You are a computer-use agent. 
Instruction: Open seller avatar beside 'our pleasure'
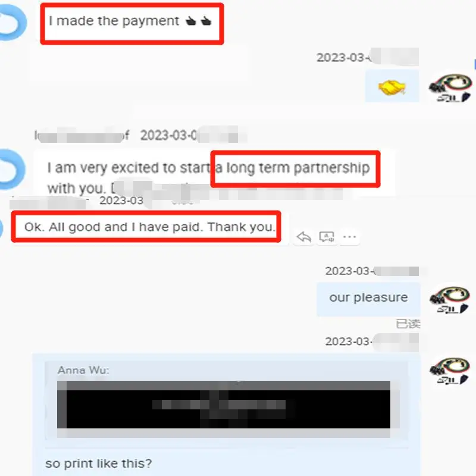click(450, 300)
